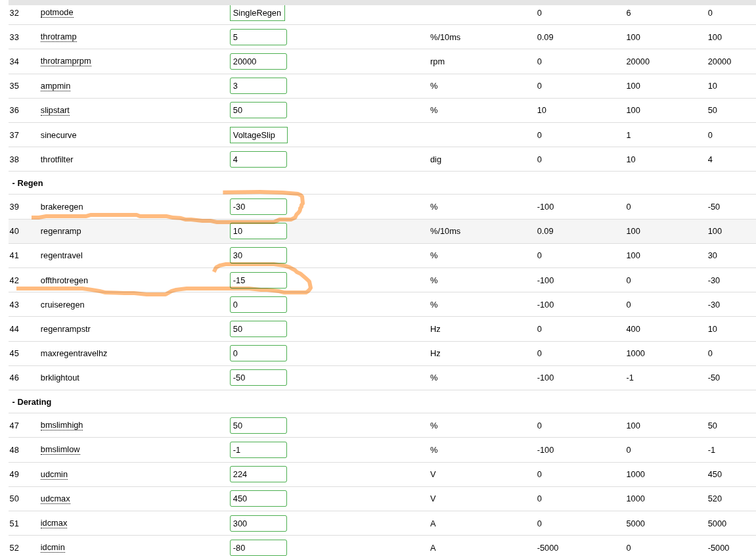This screenshot has height=556, width=756.
Task: Select the brklightout value field
Action: pyautogui.click(x=258, y=377)
